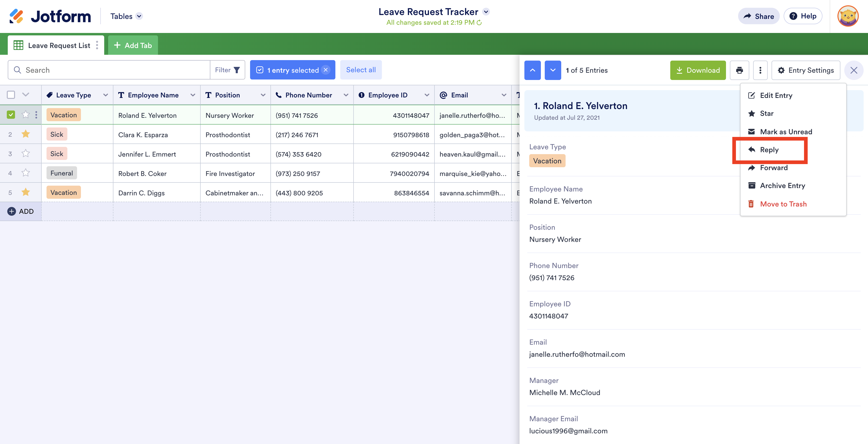Expand the Leave Request Tracker title dropdown
The image size is (868, 444).
tap(486, 12)
